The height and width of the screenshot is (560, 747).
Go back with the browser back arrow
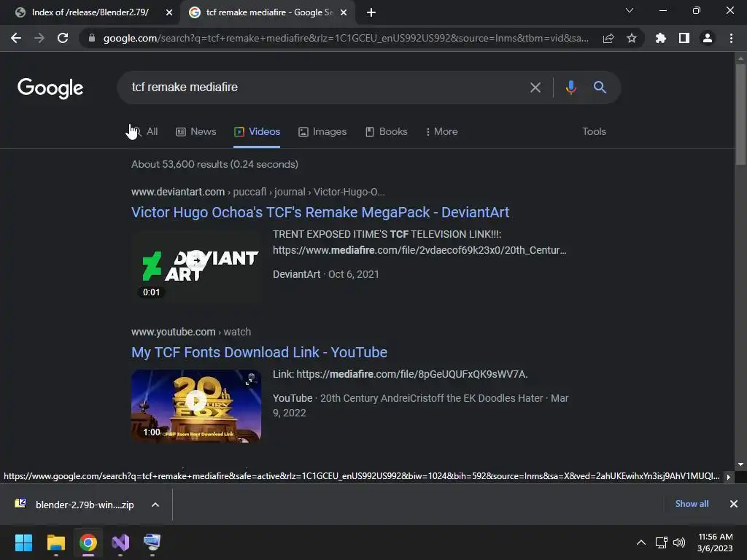(16, 38)
